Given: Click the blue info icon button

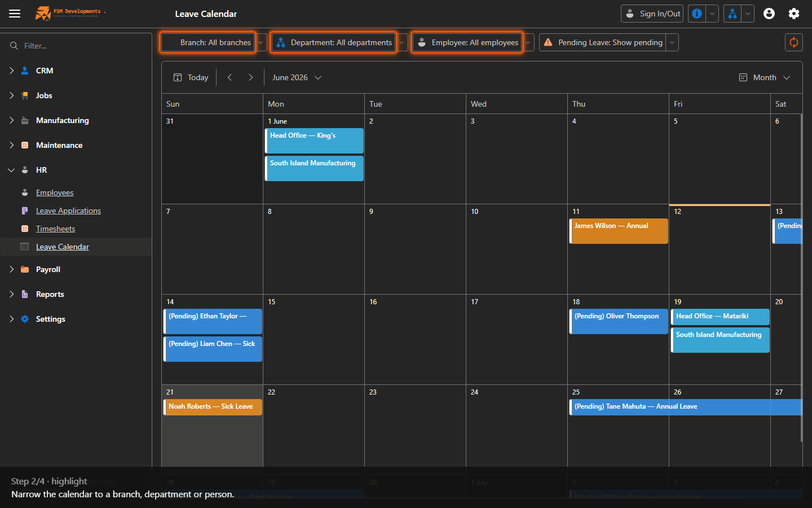Looking at the screenshot, I should (697, 14).
